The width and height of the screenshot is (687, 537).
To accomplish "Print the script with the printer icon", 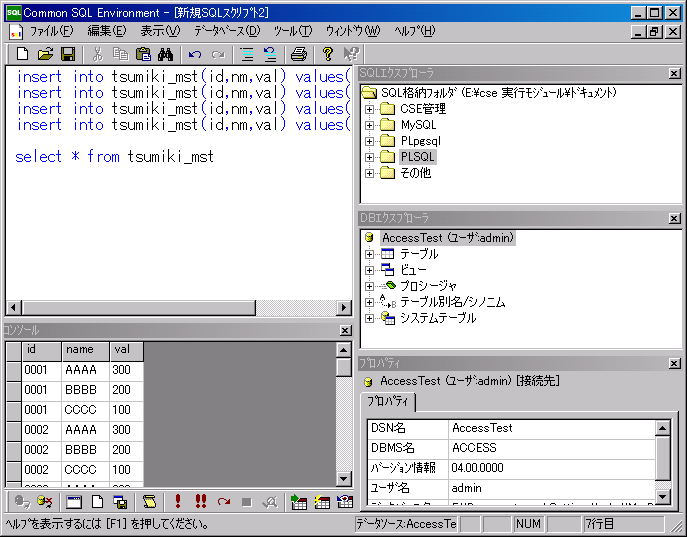I will [299, 54].
